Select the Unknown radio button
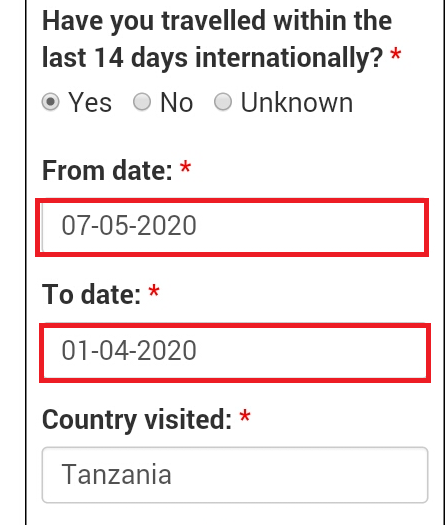This screenshot has width=445, height=525. click(x=223, y=101)
